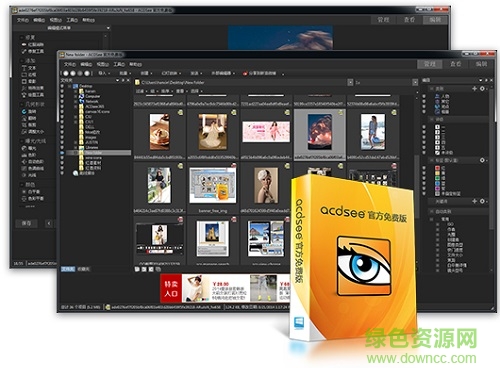This screenshot has height=377, width=500.
Task: Toggle easy-select circle beside Computer
Action: (x=62, y=96)
